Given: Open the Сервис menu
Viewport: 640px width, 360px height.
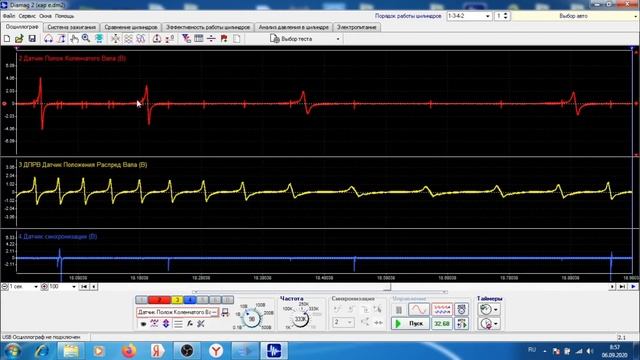Looking at the screenshot, I should pos(27,16).
